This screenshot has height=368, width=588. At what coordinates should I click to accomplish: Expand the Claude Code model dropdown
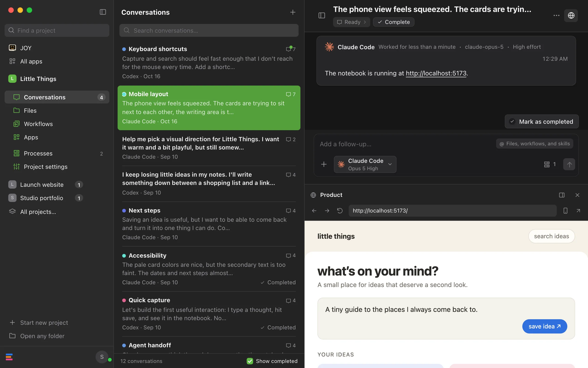[365, 164]
